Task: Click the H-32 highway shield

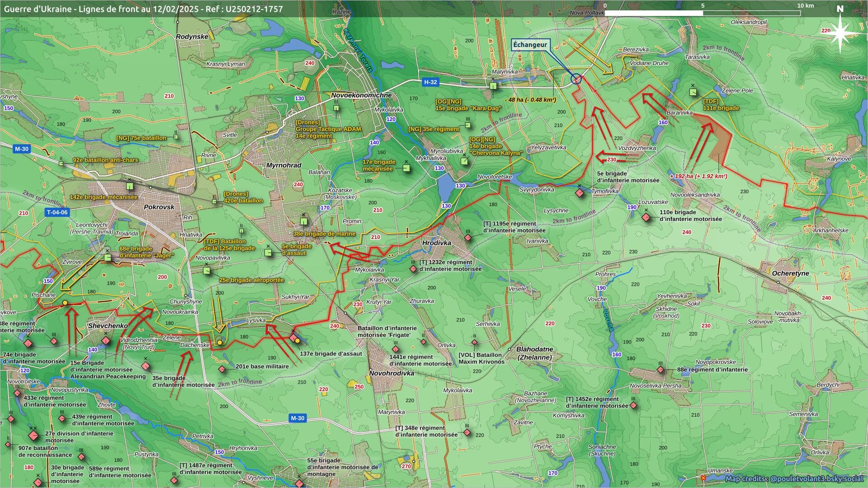Action: click(430, 82)
